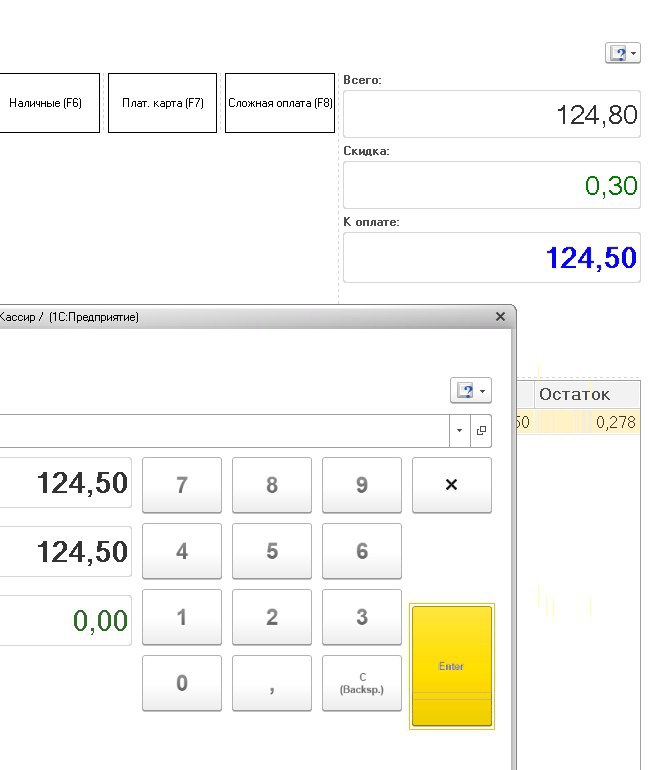Click the open-form icon beside combo box
This screenshot has height=770, width=648.
[x=481, y=431]
